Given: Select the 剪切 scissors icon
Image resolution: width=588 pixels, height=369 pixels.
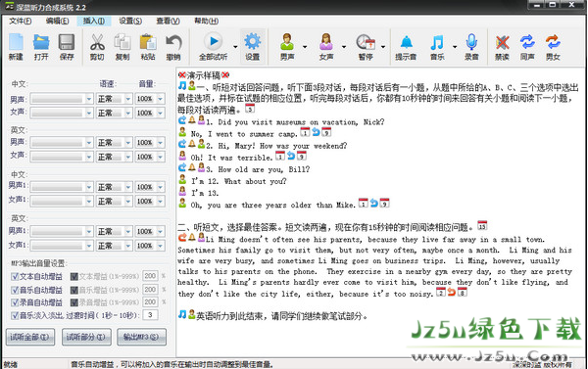Looking at the screenshot, I should click(x=97, y=47).
